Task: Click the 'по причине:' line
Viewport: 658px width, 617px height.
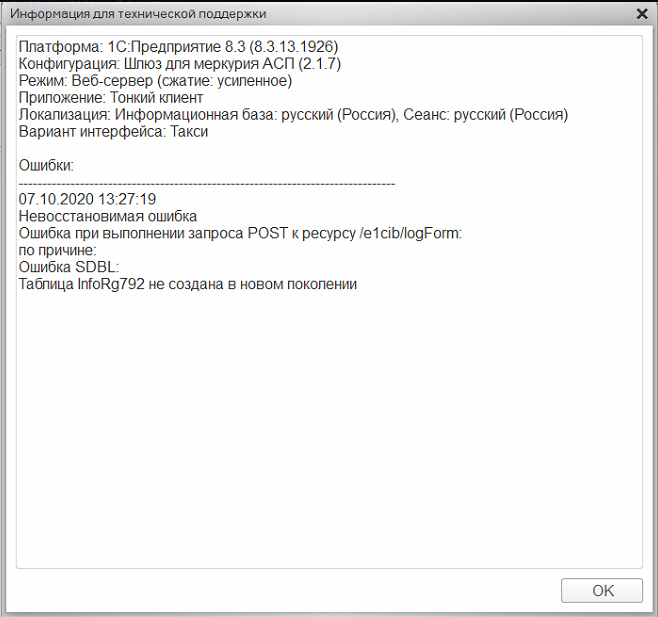Action: pos(57,250)
